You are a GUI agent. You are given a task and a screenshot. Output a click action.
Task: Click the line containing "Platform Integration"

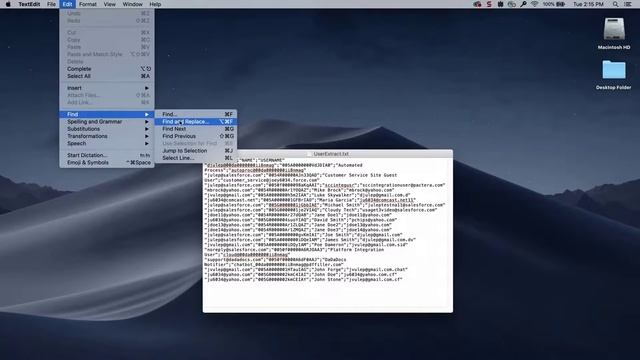pyautogui.click(x=294, y=250)
